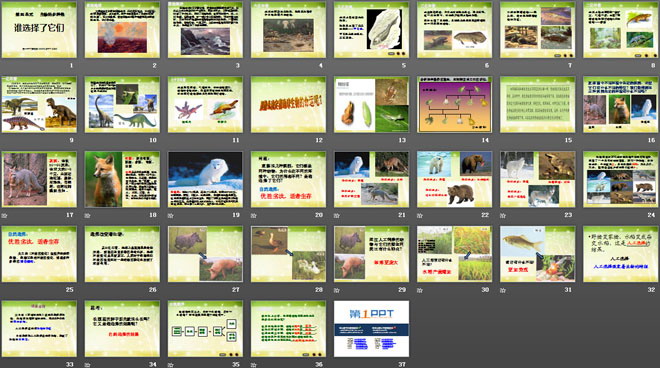Play animation star under goldfish slide 31
660x368 pixels.
(x=503, y=290)
